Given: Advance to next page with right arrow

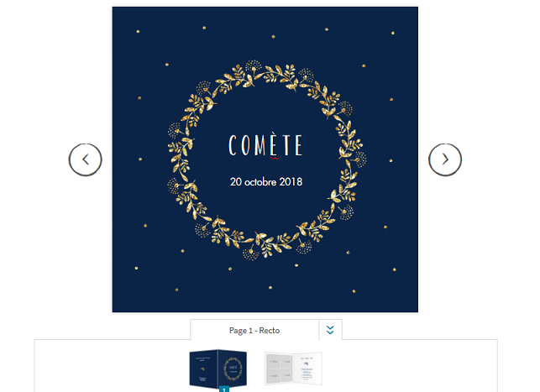Looking at the screenshot, I should [445, 159].
